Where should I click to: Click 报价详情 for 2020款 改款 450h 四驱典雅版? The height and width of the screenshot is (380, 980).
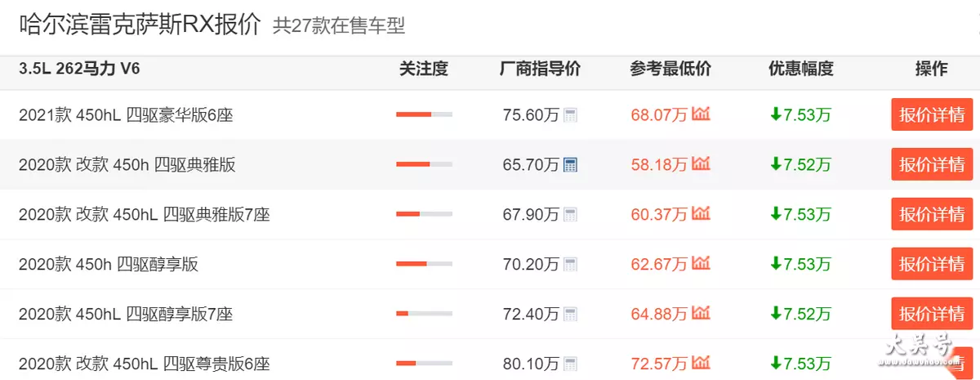(932, 164)
